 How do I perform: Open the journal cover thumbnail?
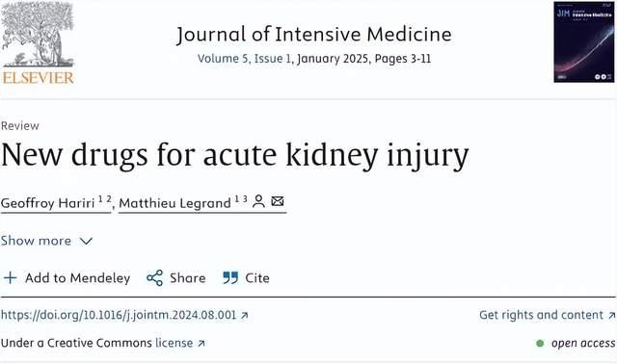click(583, 42)
